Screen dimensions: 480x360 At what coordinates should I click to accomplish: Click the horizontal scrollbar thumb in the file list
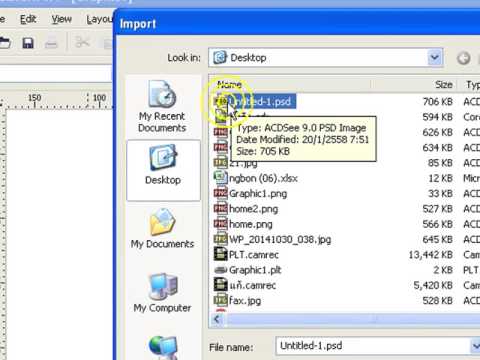coord(352,319)
